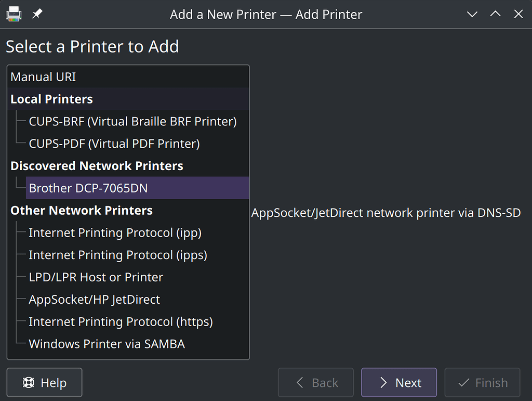The width and height of the screenshot is (532, 401).
Task: Click the printer icon in the titlebar
Action: coord(14,14)
